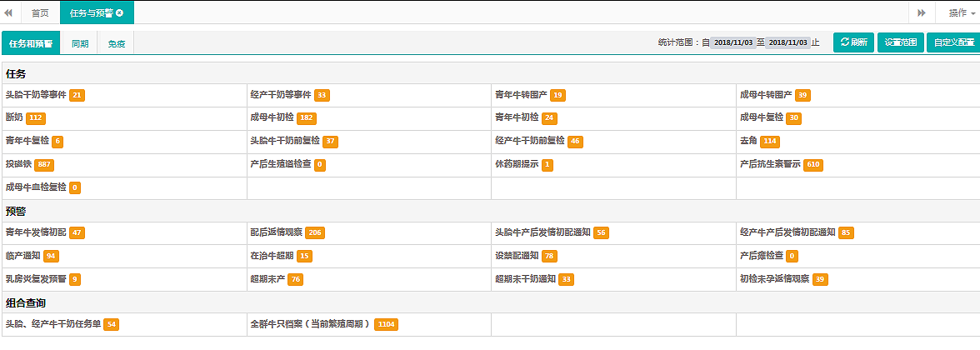Image resolution: width=980 pixels, height=350 pixels.
Task: Select the 同期 tab
Action: tap(80, 43)
